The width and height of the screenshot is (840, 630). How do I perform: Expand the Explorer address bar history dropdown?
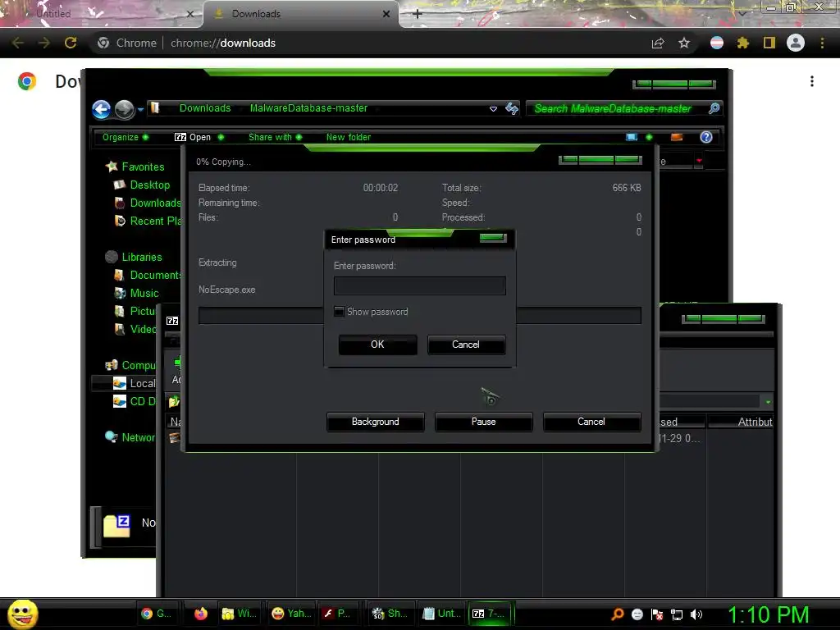click(x=493, y=109)
